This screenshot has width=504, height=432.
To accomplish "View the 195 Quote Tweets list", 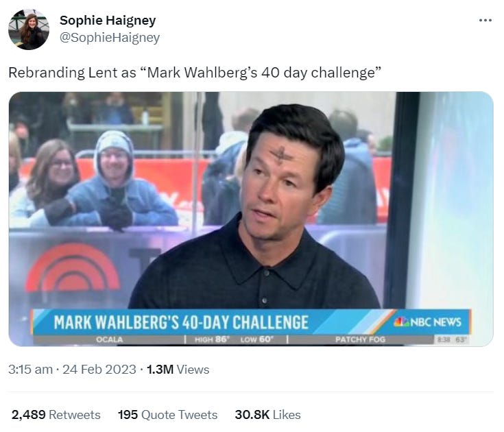I will 167,415.
